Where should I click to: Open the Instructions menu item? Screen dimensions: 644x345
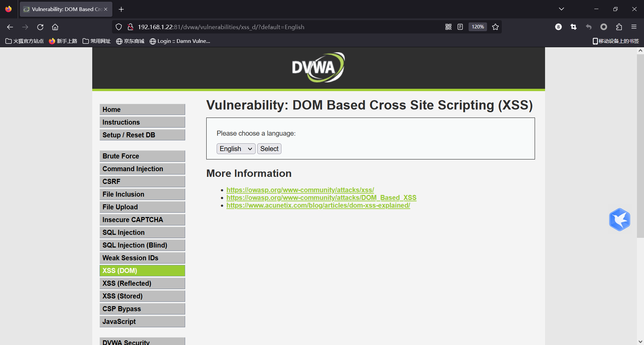pos(142,122)
